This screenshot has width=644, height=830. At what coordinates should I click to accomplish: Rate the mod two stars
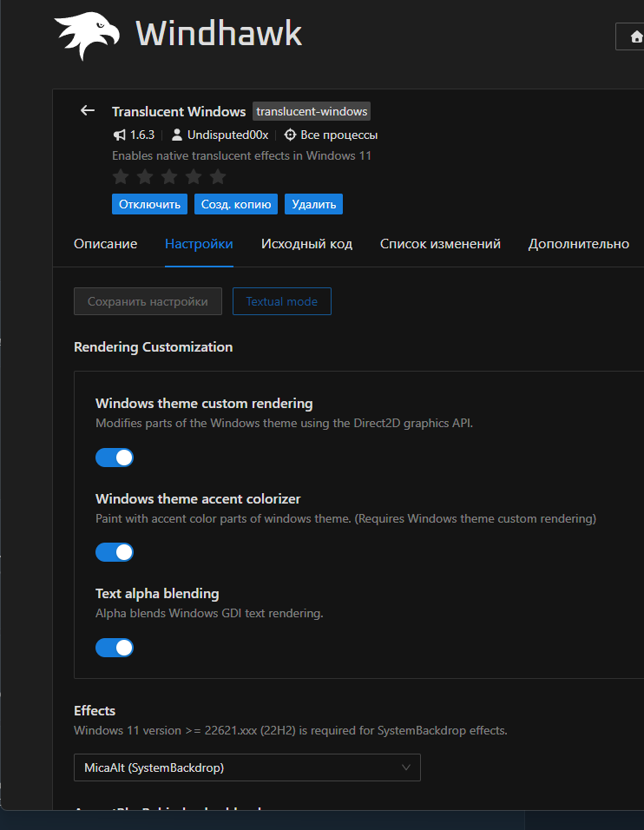coord(145,177)
